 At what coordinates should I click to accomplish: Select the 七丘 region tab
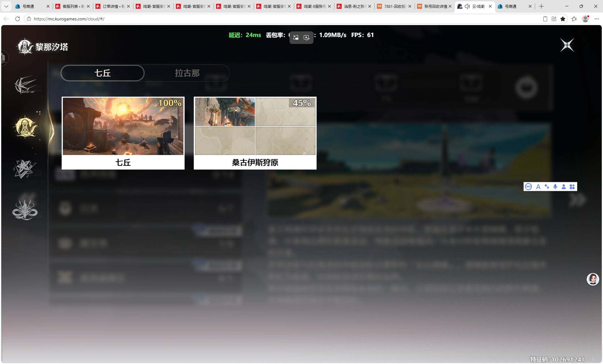coord(102,73)
